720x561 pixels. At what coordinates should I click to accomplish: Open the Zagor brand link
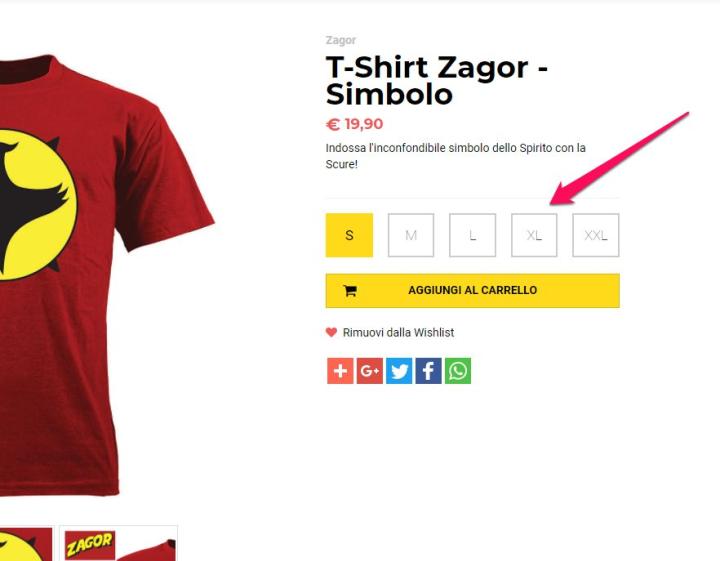coord(341,40)
